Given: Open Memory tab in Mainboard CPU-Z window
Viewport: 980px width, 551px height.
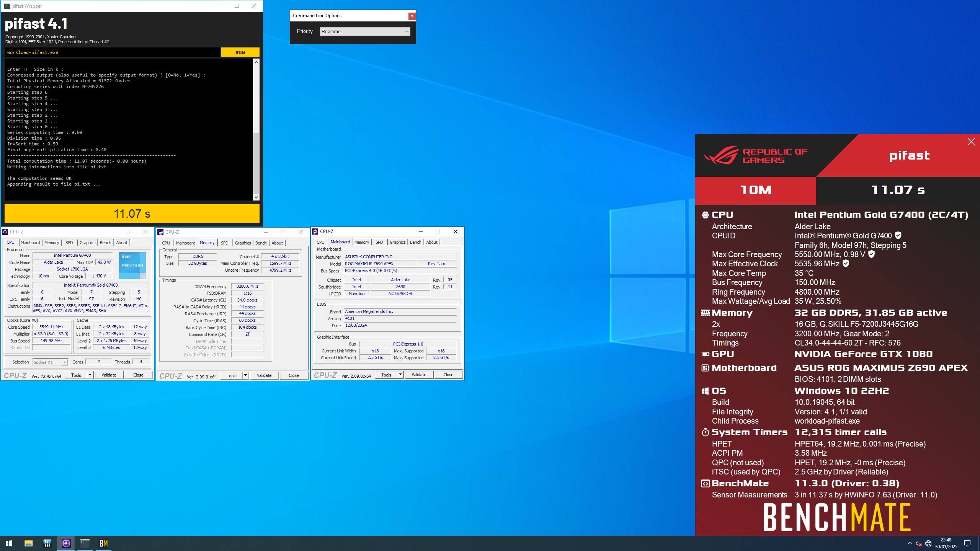Looking at the screenshot, I should click(362, 242).
